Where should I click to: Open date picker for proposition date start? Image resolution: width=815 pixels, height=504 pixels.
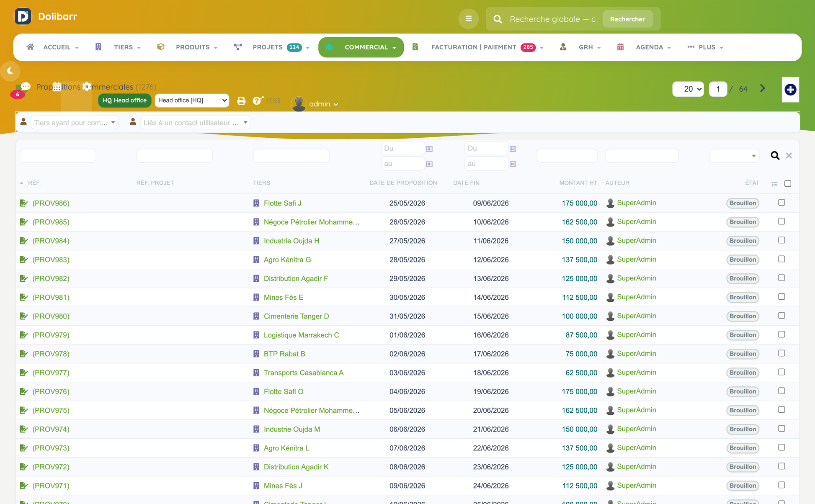coord(429,149)
